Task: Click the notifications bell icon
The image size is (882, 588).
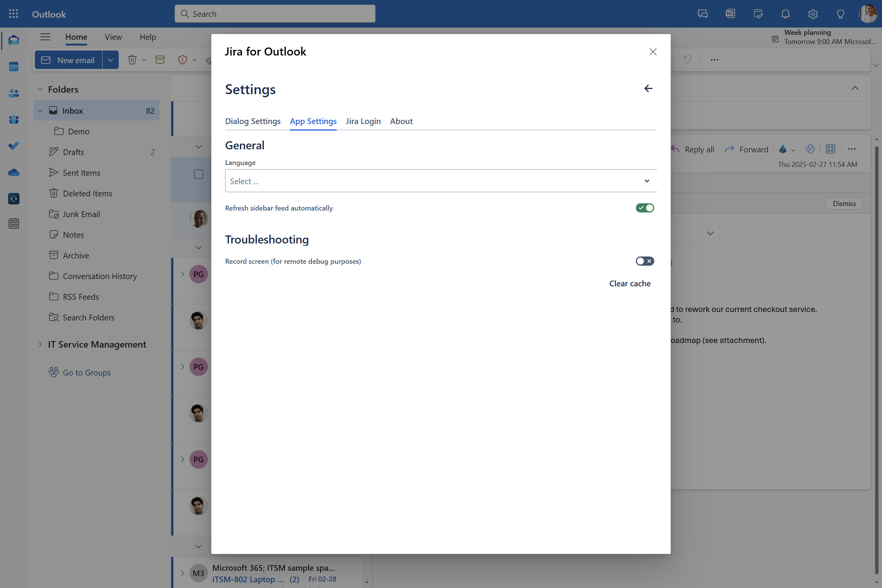Action: click(785, 14)
